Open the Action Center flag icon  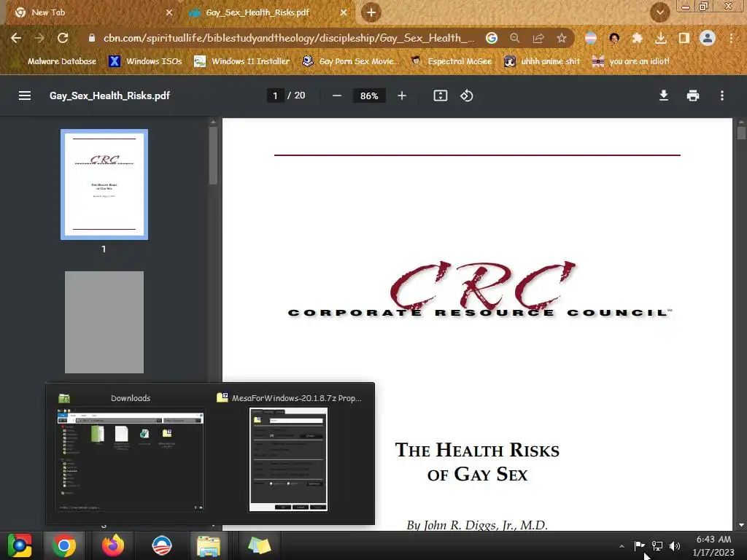(639, 545)
